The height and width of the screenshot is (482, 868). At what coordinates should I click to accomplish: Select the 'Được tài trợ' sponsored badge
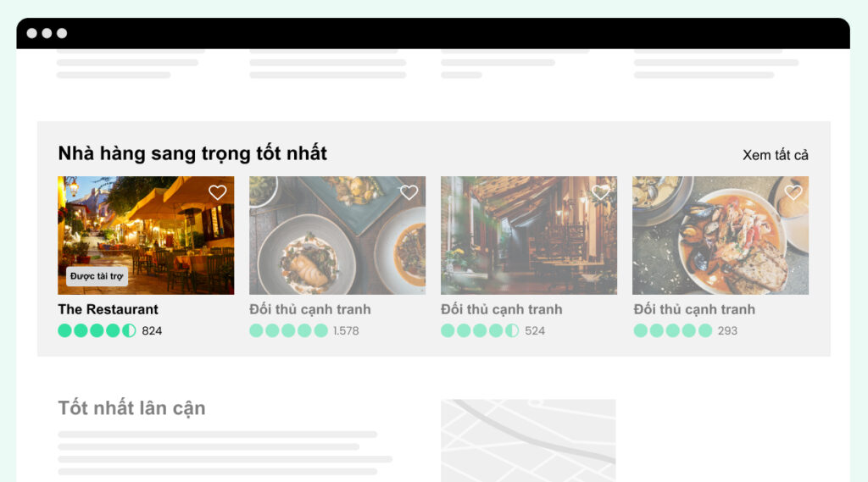click(97, 276)
